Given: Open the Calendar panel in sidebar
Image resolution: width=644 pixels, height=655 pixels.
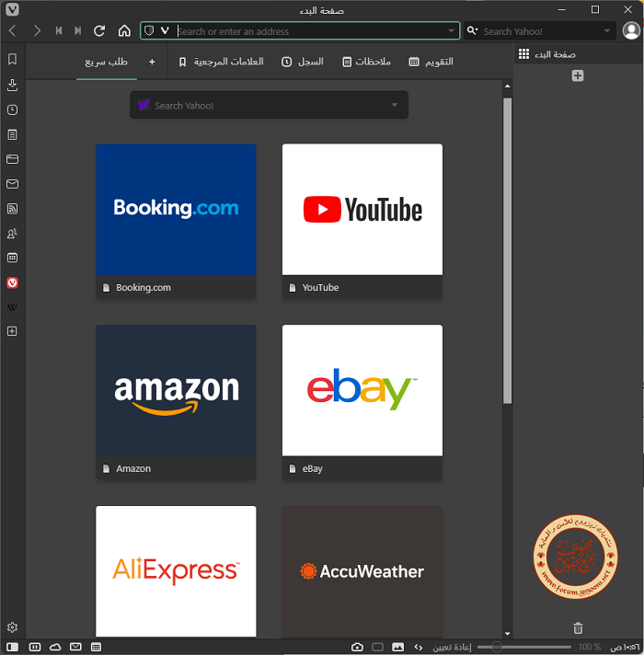Looking at the screenshot, I should coord(13,258).
